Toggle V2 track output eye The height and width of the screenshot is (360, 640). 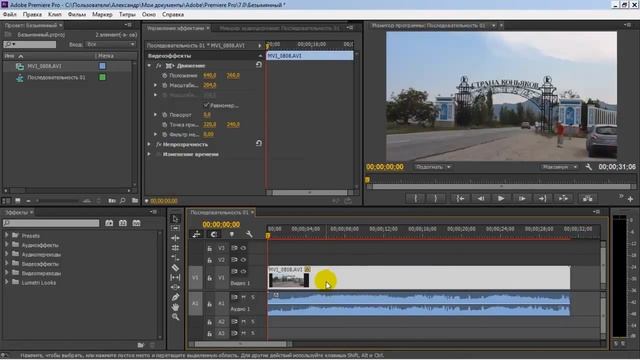pyautogui.click(x=243, y=260)
